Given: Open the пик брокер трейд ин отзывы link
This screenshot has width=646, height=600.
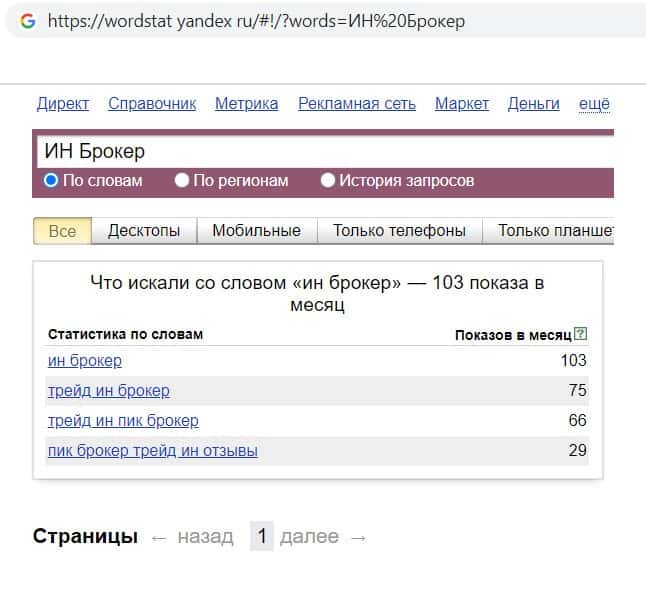Looking at the screenshot, I should click(x=153, y=451).
